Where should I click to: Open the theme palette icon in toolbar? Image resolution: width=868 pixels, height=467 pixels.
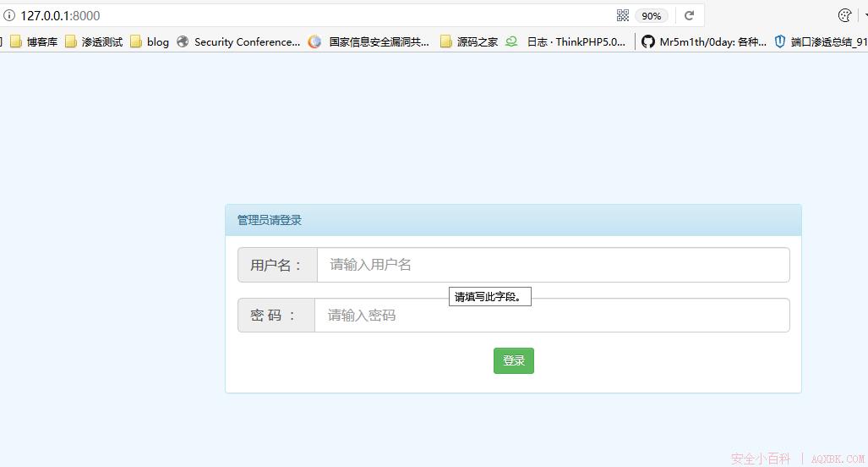click(844, 15)
